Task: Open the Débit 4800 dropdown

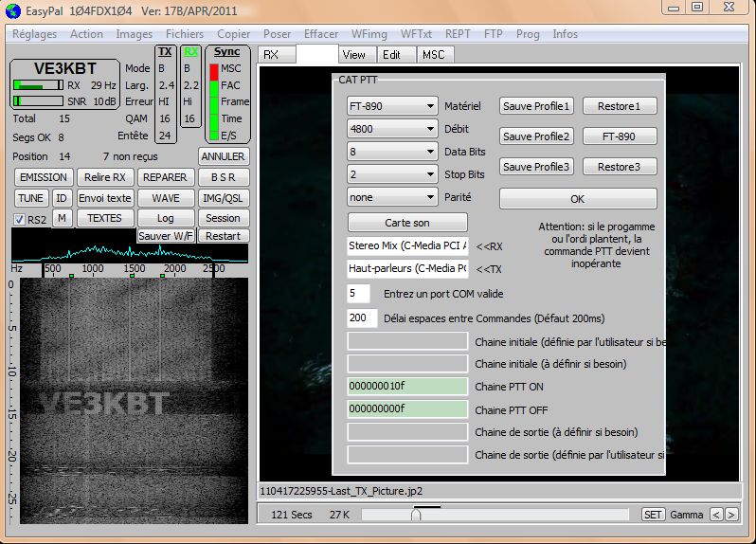Action: pos(392,129)
